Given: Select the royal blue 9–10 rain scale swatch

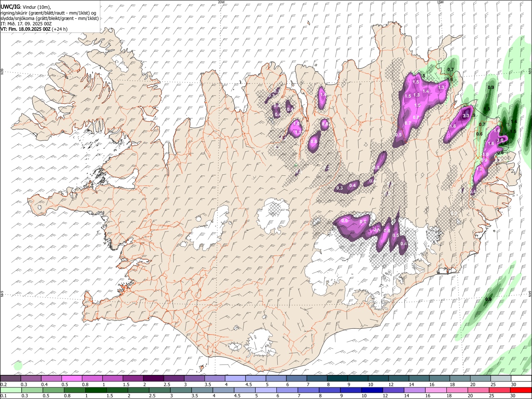Looking at the screenshot, I should pyautogui.click(x=351, y=390).
